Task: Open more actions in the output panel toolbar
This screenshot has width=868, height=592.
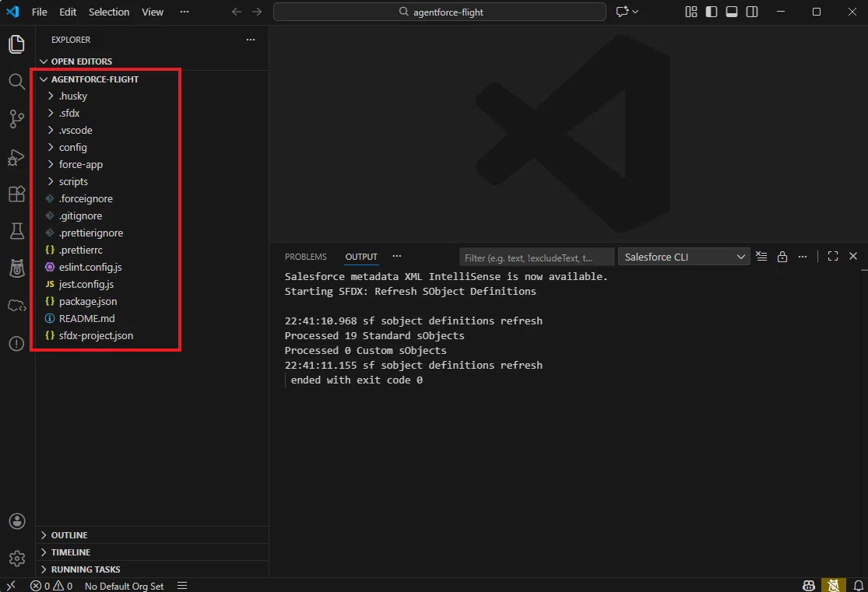Action: click(x=803, y=257)
